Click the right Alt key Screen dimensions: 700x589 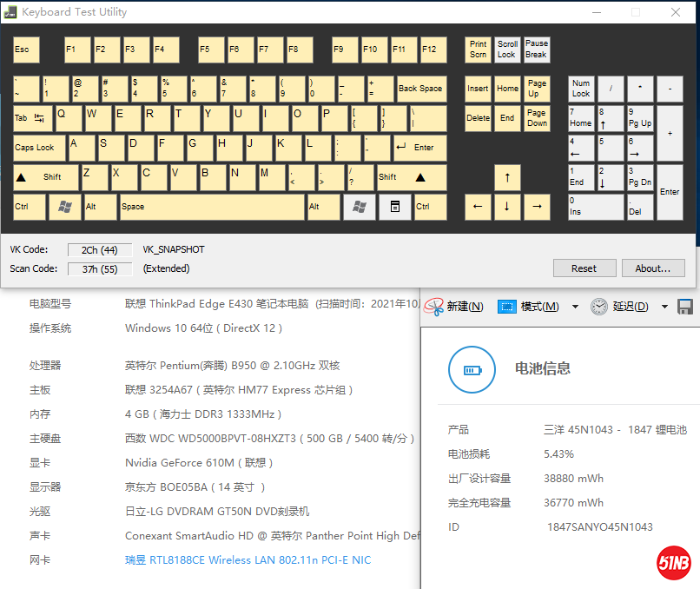pos(324,207)
